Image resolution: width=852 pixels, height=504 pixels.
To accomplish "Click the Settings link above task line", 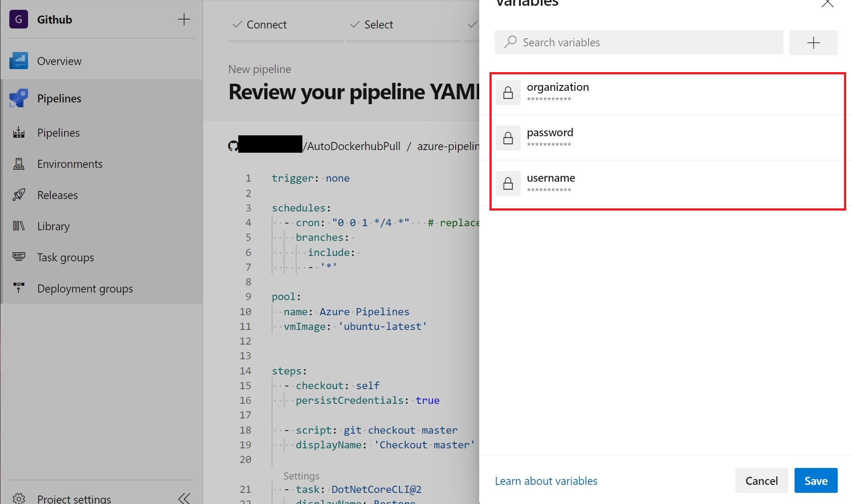I will click(x=301, y=476).
